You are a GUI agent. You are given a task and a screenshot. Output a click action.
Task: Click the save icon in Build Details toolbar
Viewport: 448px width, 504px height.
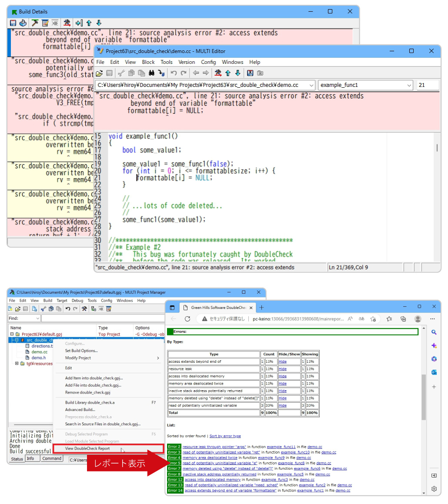tap(13, 23)
